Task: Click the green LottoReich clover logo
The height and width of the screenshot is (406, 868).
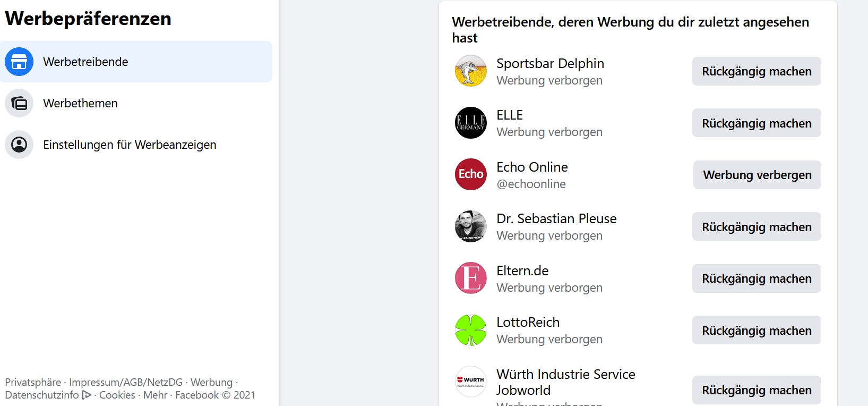Action: 471,330
